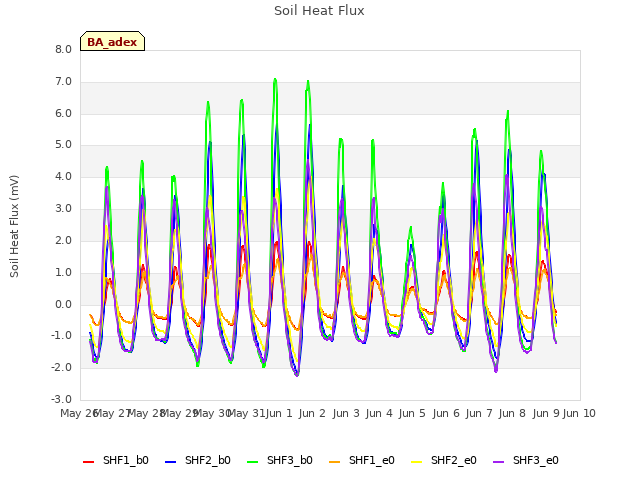This screenshot has width=640, height=480.
Task: Click the green SHF3_b0 peak on Jun 8
Action: point(508,112)
